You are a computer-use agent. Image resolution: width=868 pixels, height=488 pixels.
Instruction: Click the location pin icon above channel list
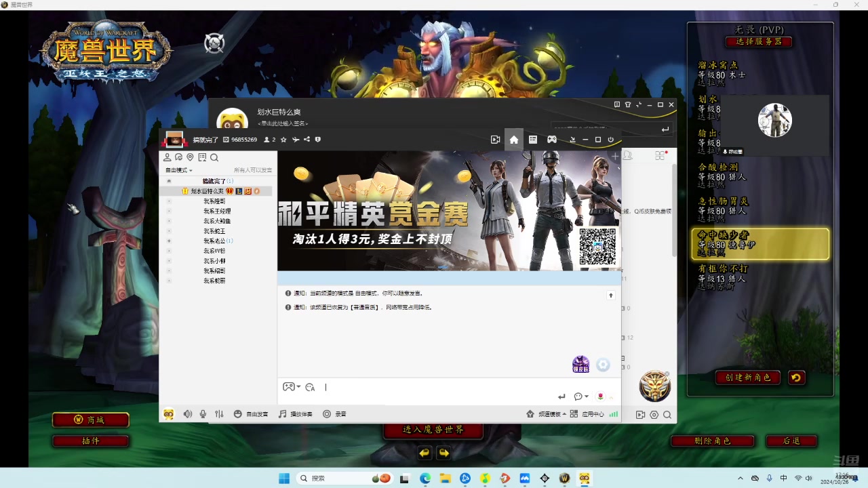[x=191, y=157]
